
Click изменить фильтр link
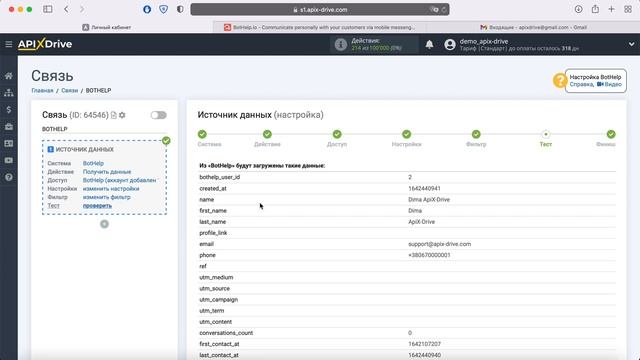click(107, 197)
